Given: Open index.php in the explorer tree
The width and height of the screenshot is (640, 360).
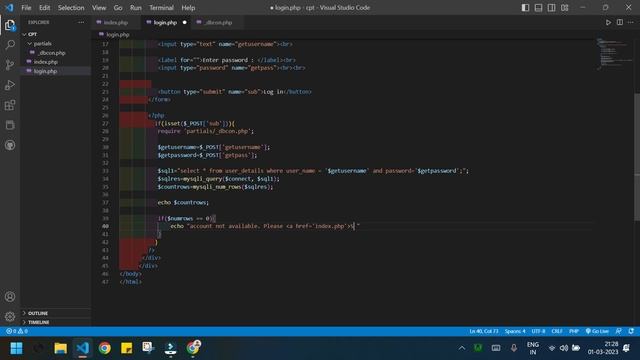Looking at the screenshot, I should click(45, 62).
